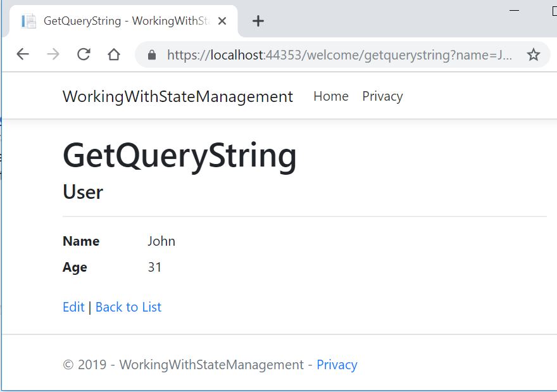Image resolution: width=557 pixels, height=392 pixels.
Task: Click the GetQueryString page heading
Action: (x=180, y=155)
